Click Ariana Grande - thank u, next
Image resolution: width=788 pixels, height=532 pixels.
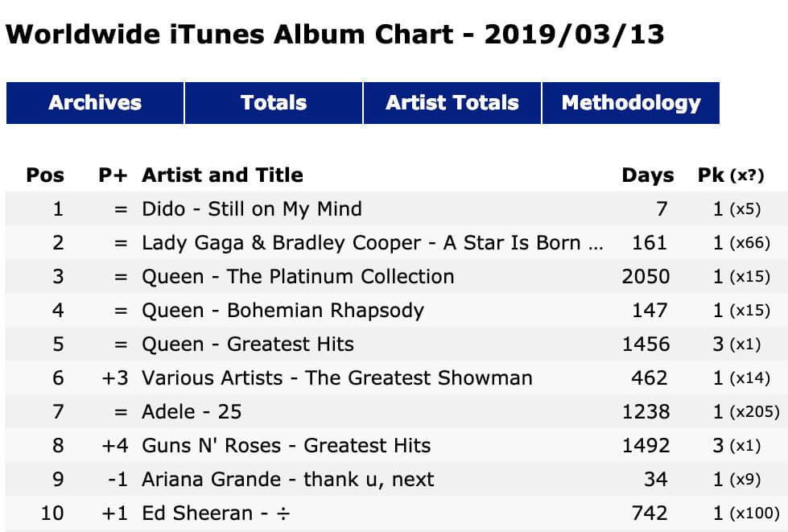(288, 479)
